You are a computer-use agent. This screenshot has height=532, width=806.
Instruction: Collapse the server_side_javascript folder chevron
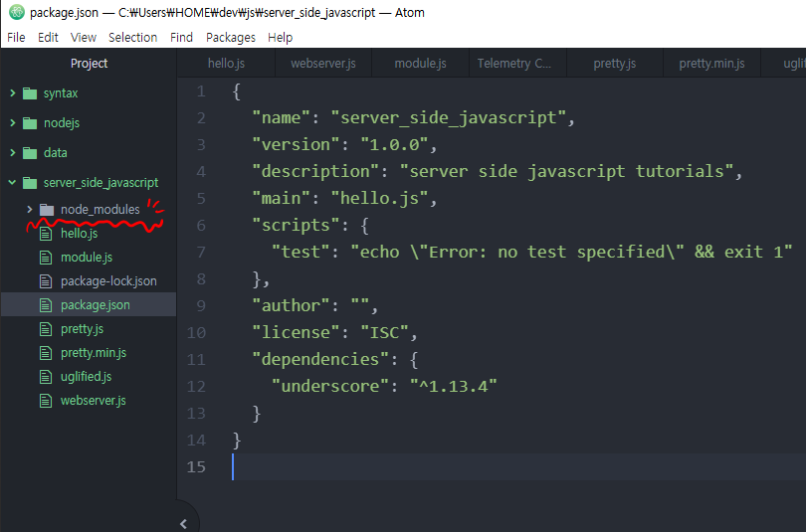[12, 182]
